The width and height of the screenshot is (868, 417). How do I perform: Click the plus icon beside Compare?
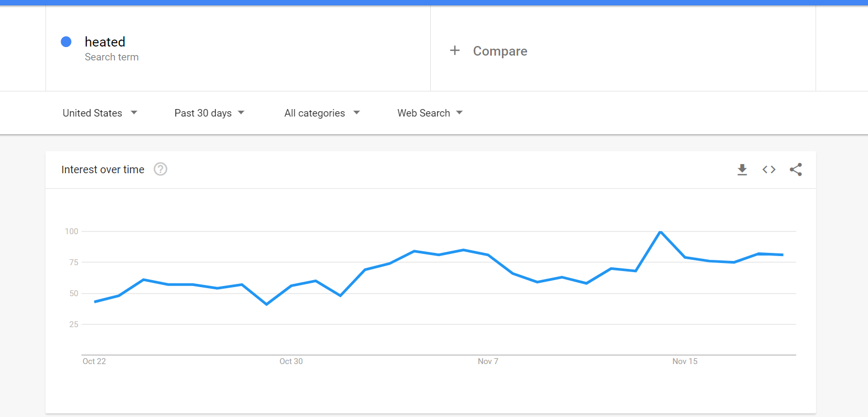[455, 51]
